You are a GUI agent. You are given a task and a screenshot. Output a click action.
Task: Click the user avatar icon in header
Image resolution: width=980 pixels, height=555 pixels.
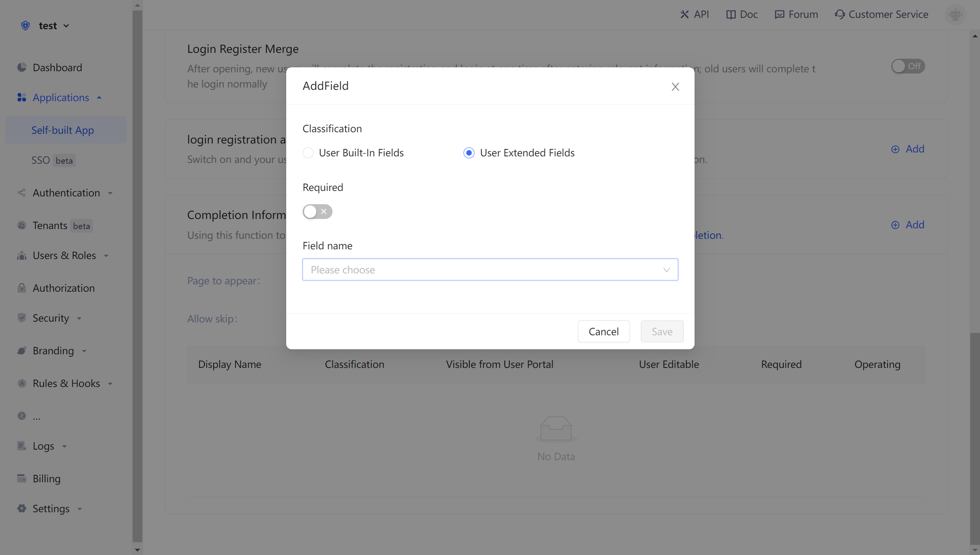coord(955,15)
